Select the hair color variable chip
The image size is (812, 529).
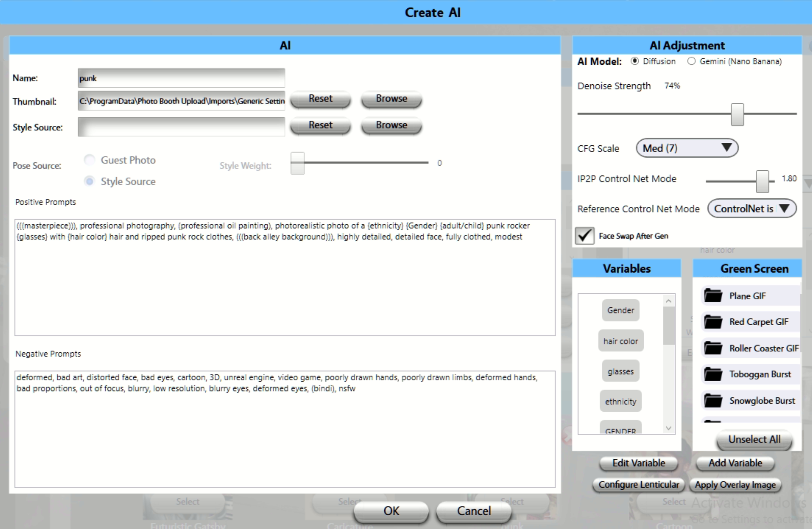pos(621,341)
